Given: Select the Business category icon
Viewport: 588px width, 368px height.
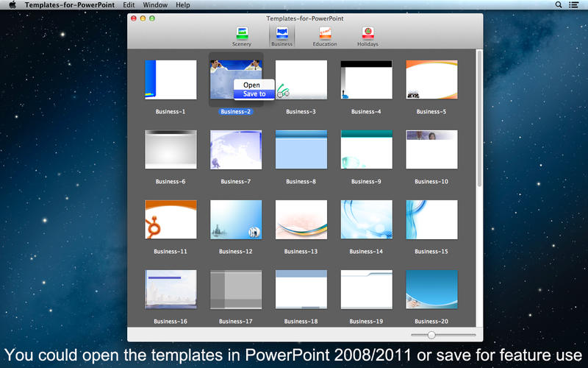Looking at the screenshot, I should point(282,33).
